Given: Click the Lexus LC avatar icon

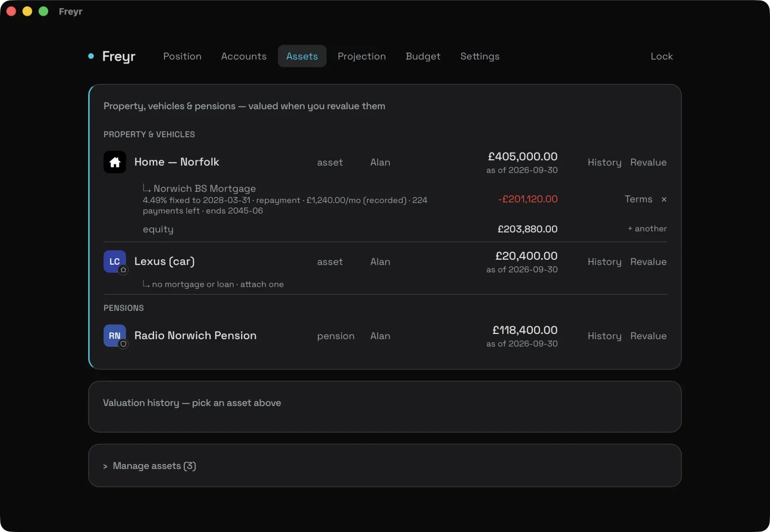Looking at the screenshot, I should pos(115,262).
